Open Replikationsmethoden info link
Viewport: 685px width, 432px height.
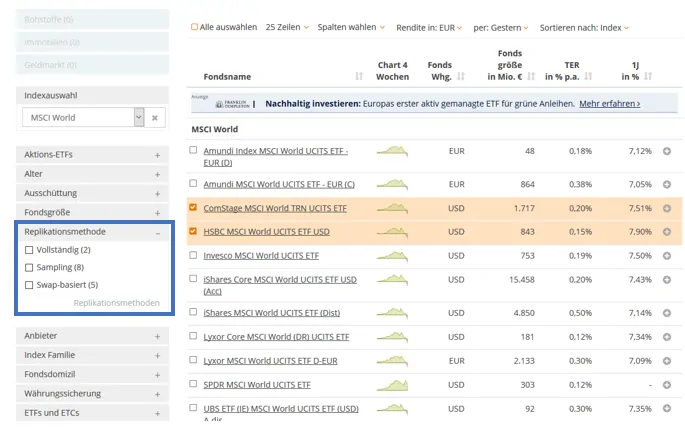pyautogui.click(x=116, y=303)
